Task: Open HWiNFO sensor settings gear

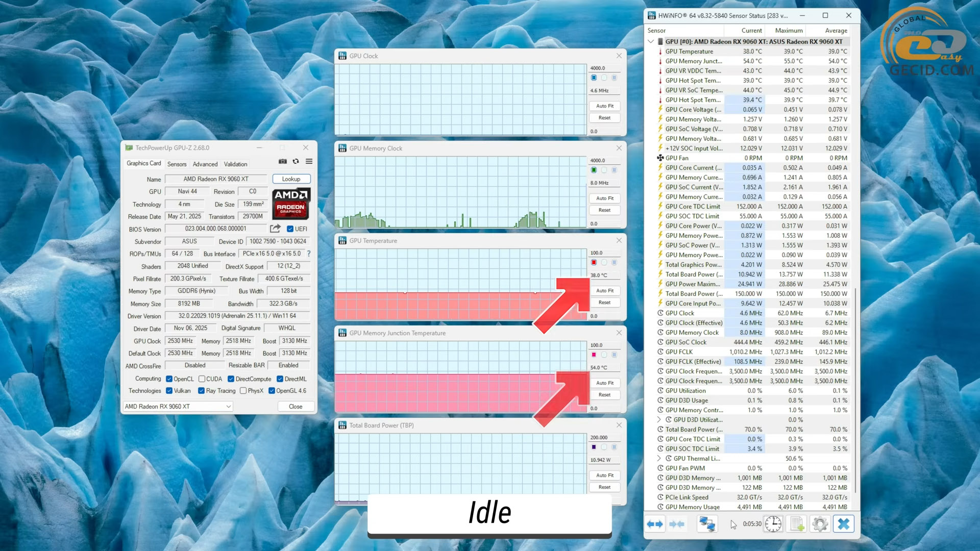Action: [x=820, y=524]
